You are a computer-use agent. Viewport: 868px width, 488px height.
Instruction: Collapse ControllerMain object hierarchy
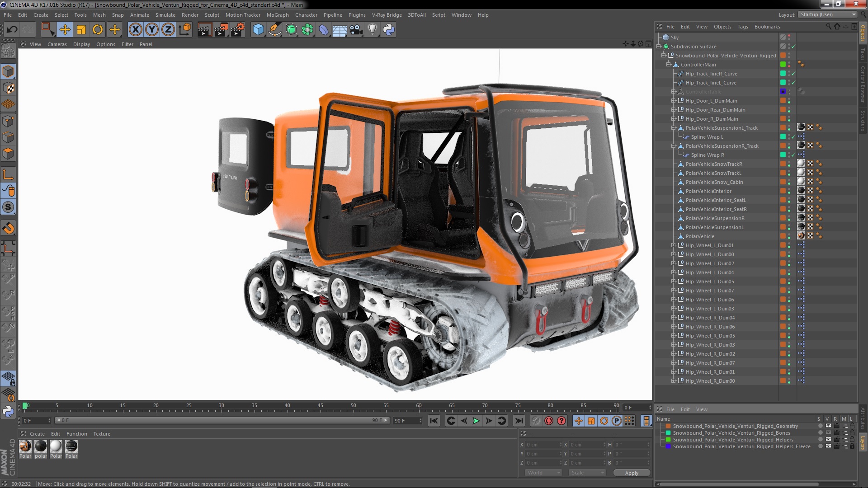click(x=668, y=65)
